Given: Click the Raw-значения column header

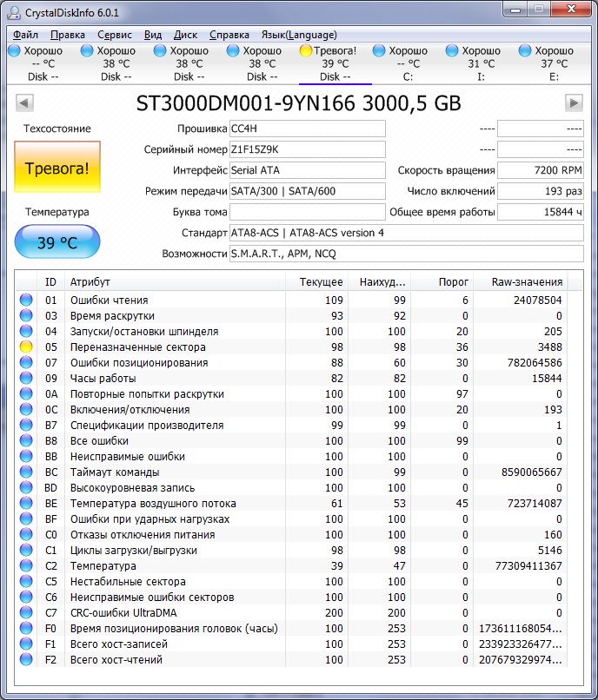Looking at the screenshot, I should click(521, 281).
